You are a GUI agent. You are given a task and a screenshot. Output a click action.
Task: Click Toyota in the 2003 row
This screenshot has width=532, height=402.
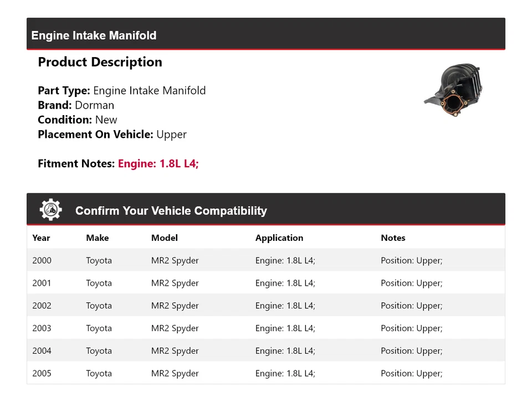99,328
